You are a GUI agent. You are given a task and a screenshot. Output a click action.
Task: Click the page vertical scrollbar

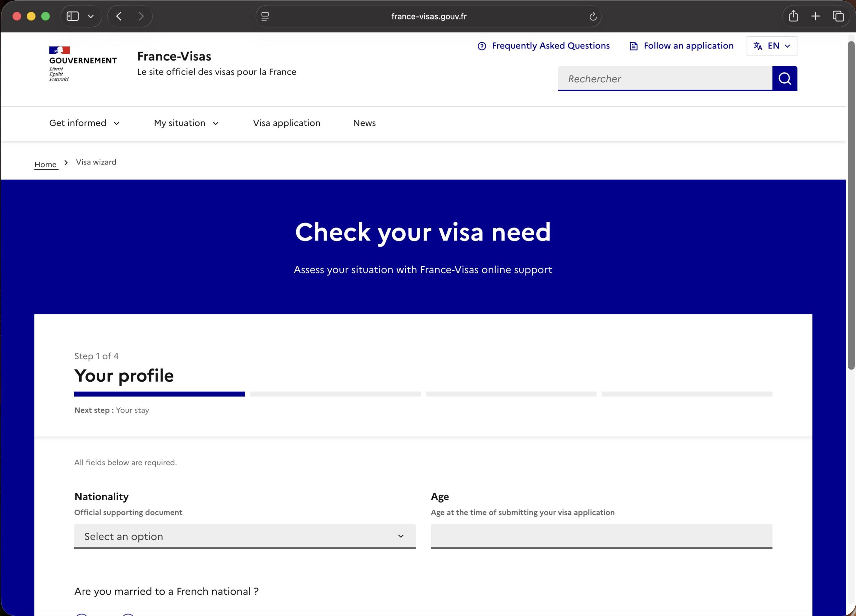click(851, 205)
